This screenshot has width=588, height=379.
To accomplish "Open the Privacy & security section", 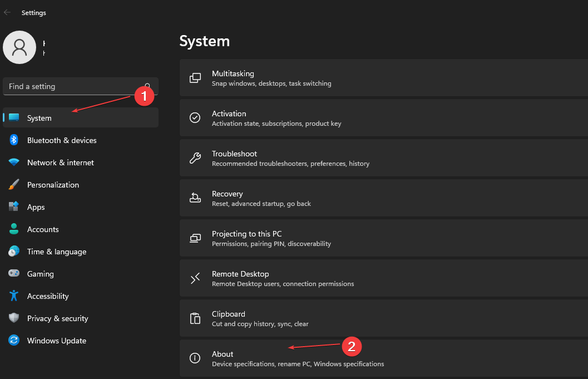I will [x=58, y=318].
